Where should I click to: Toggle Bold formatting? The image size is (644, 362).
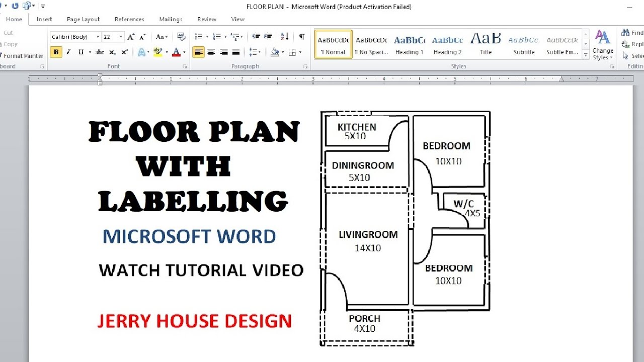coord(56,52)
